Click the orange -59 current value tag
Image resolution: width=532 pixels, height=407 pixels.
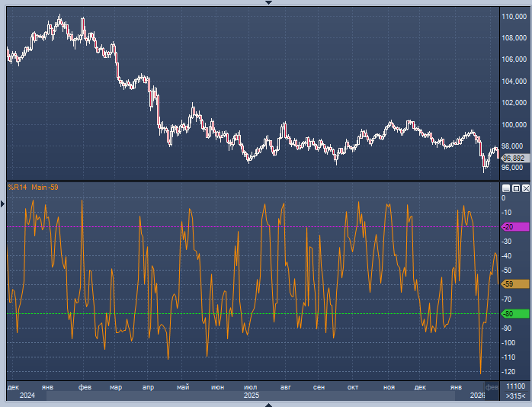[x=508, y=284]
